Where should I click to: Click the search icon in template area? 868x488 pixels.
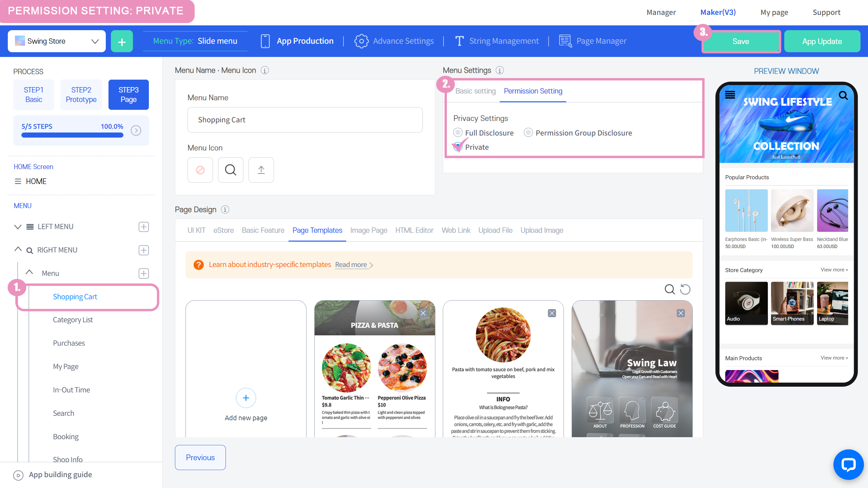point(669,289)
